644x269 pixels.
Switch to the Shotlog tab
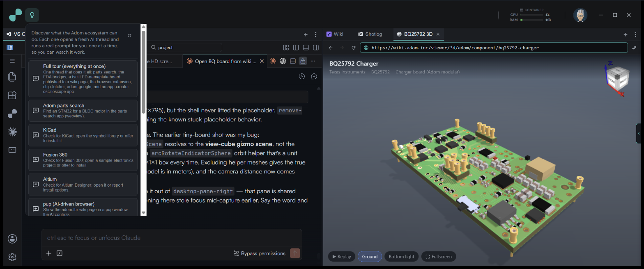tap(370, 34)
